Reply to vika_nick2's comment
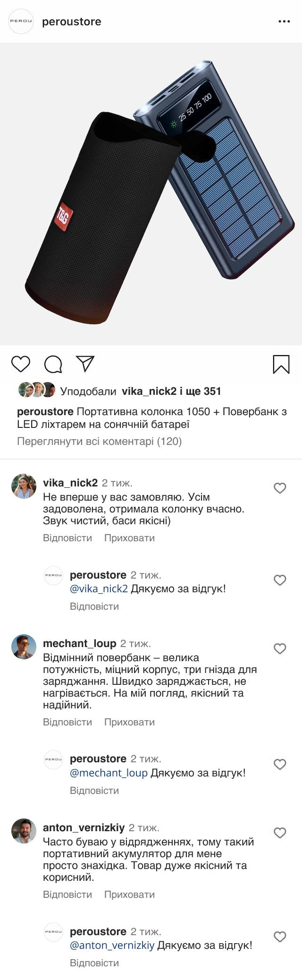Image resolution: width=302 pixels, height=980 pixels. pos(67,538)
